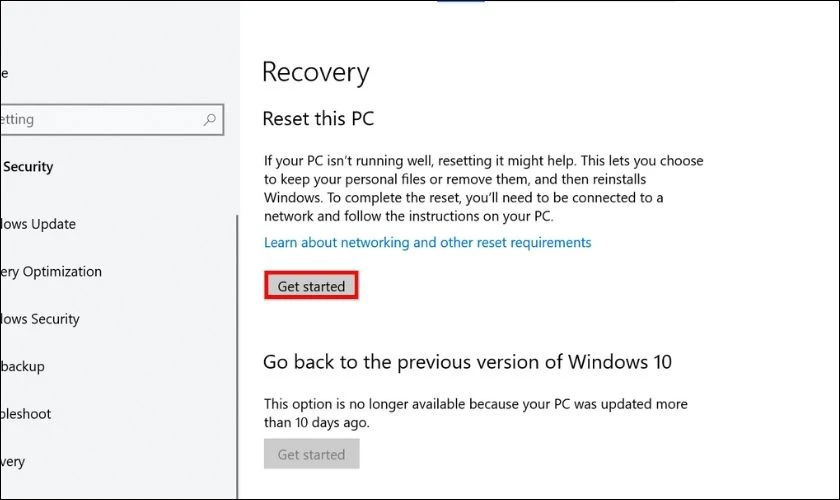The height and width of the screenshot is (500, 840).
Task: Select Troubleshoot from the left sidebar
Action: pos(26,414)
